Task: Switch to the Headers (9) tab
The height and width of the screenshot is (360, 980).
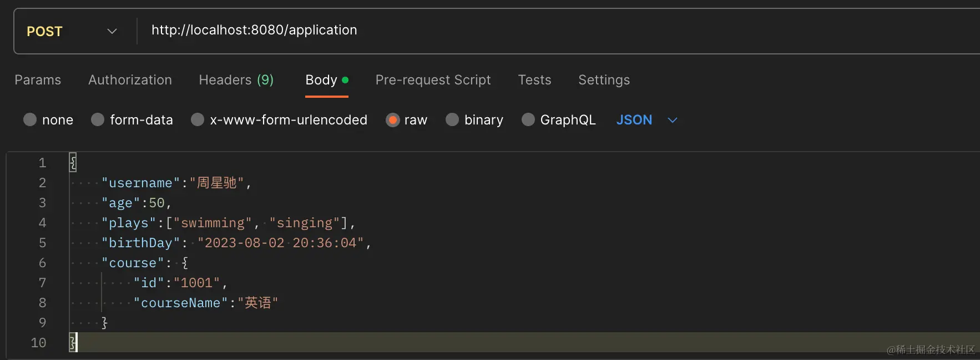Action: pyautogui.click(x=236, y=80)
